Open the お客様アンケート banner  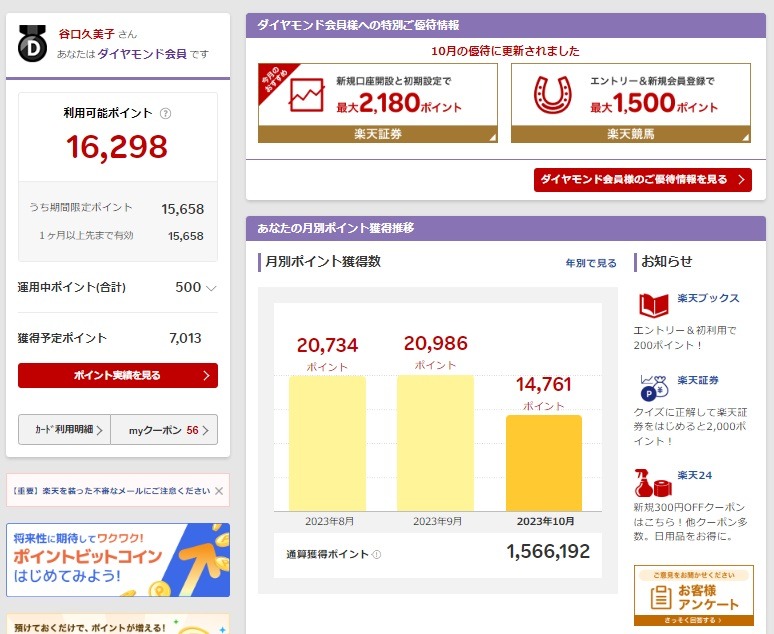[x=694, y=595]
